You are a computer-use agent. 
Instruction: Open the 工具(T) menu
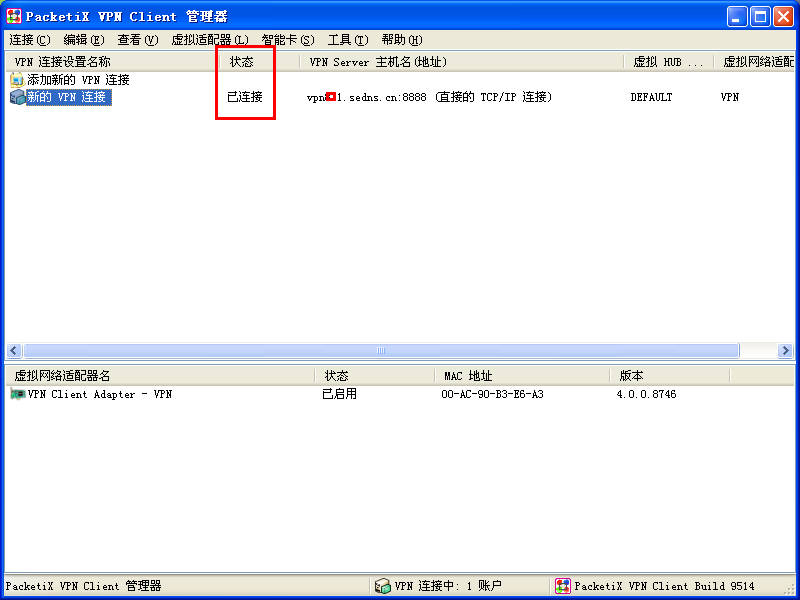pos(348,40)
